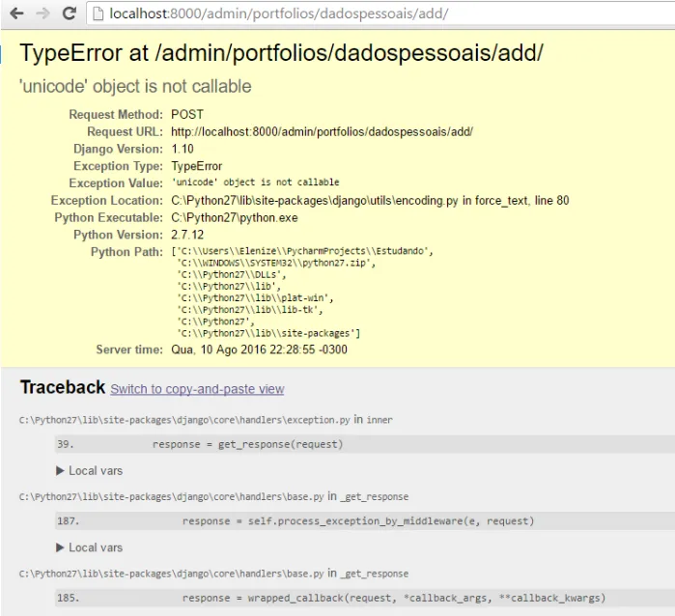Viewport: 675px width, 616px height.
Task: Click the TypeError page heading
Action: pyautogui.click(x=282, y=53)
